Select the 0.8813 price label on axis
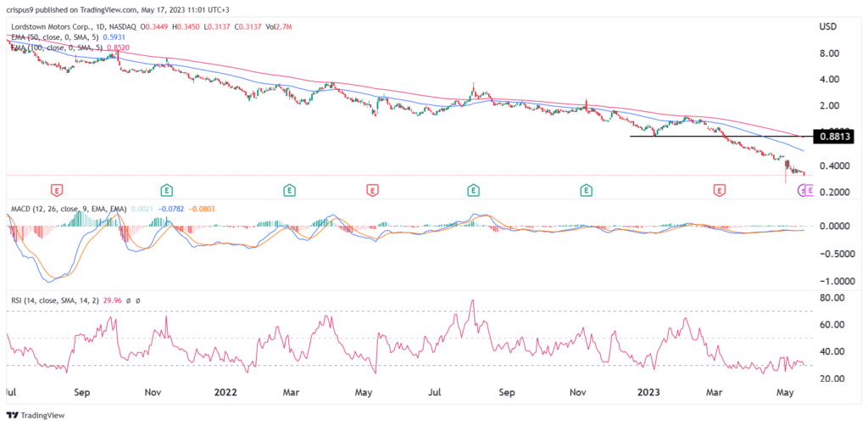Screen dimensions: 868x426 [834, 136]
